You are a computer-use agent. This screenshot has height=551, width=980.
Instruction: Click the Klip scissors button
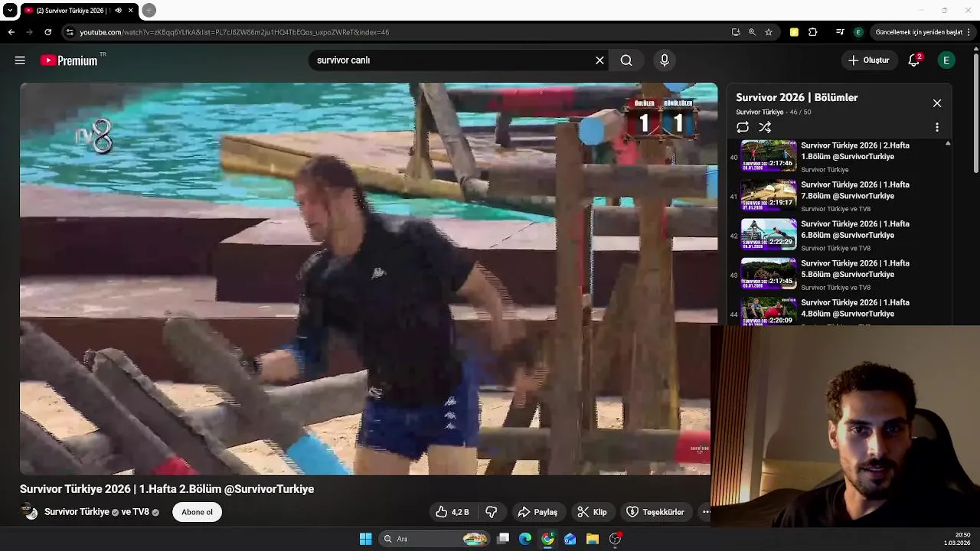coord(592,512)
